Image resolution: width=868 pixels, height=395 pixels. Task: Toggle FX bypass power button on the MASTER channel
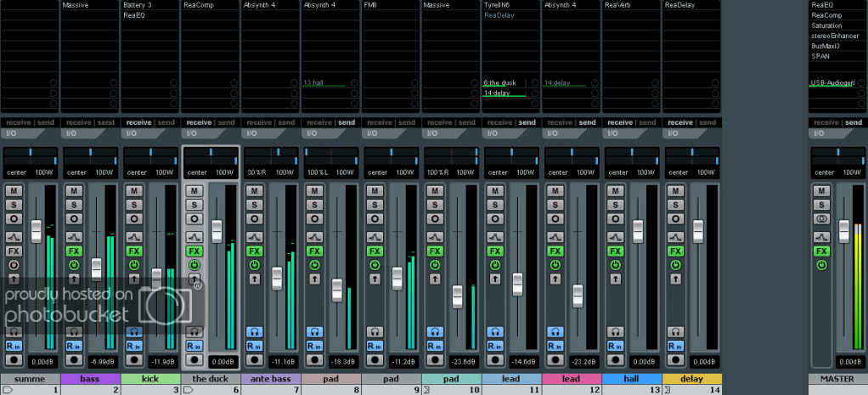pos(822,265)
